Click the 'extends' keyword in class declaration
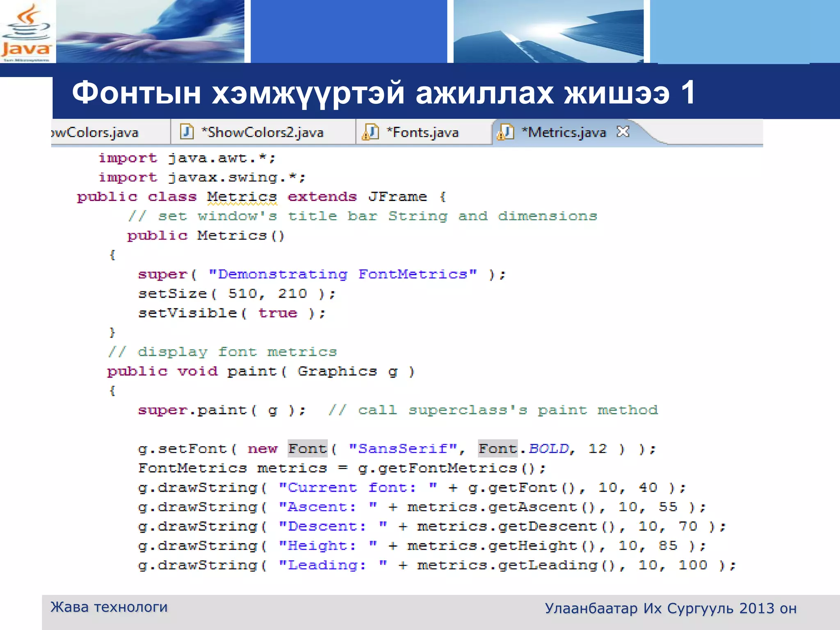Screen dimensions: 840x630 point(322,197)
